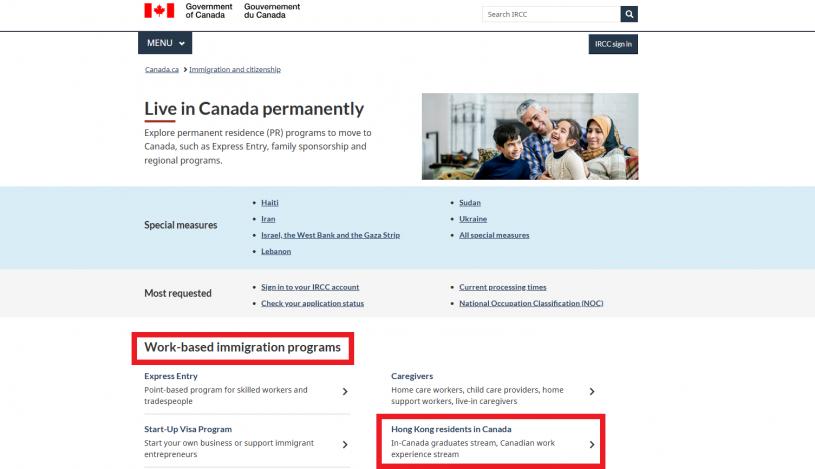Click the search magnifier icon
This screenshot has width=815, height=469.
pyautogui.click(x=629, y=14)
